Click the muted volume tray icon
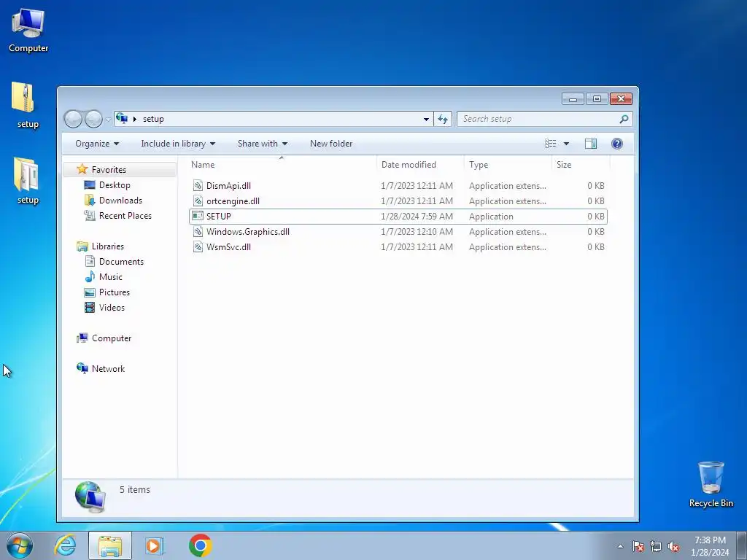747x560 pixels. point(673,546)
